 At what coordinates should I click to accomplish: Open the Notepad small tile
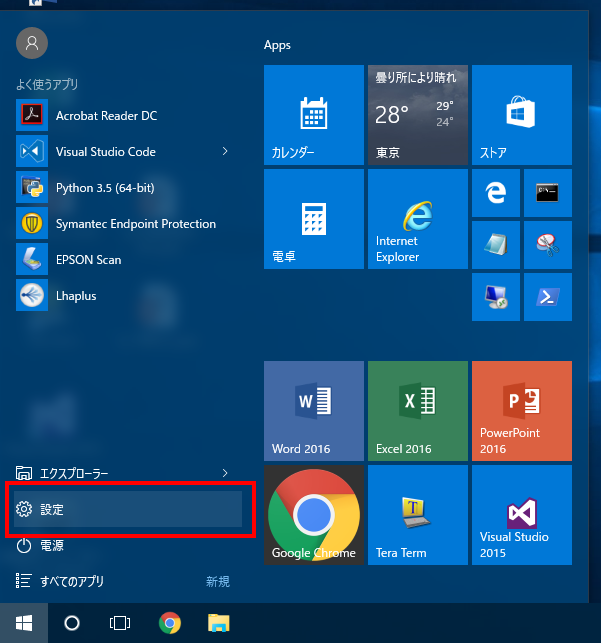pos(496,245)
